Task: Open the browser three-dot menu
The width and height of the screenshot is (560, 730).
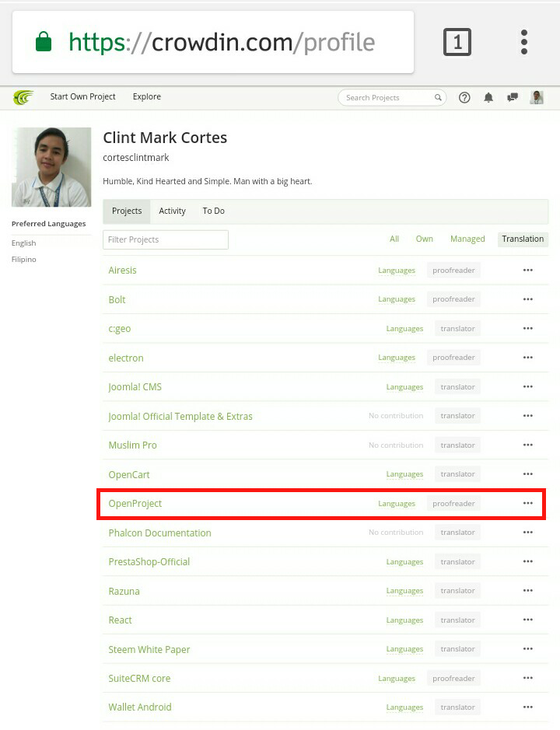Action: (524, 42)
